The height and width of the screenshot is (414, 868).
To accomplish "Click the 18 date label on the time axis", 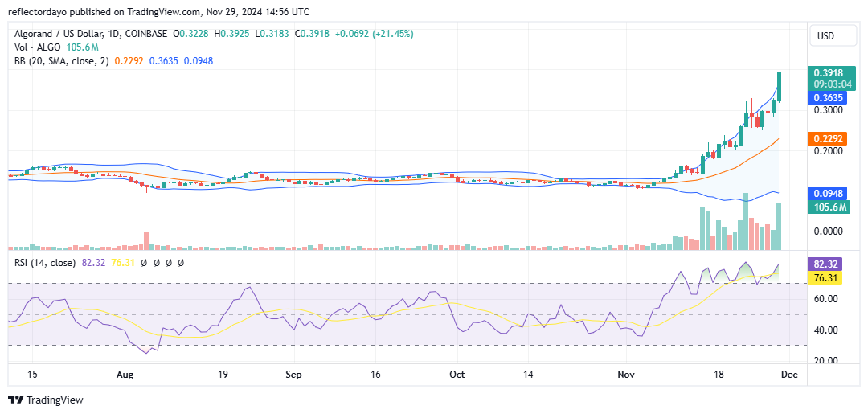I will (719, 374).
